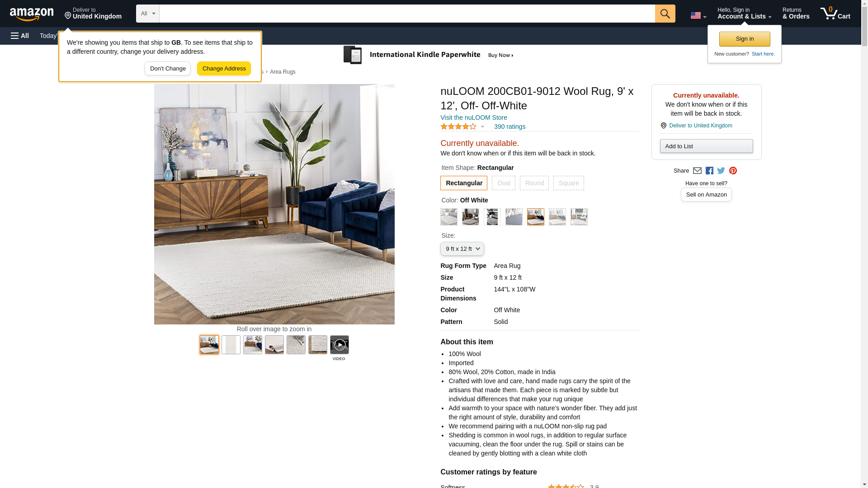Screen dimensions: 868x488
Task: Expand the 9 ft x 12 ft size dropdown
Action: [x=462, y=249]
